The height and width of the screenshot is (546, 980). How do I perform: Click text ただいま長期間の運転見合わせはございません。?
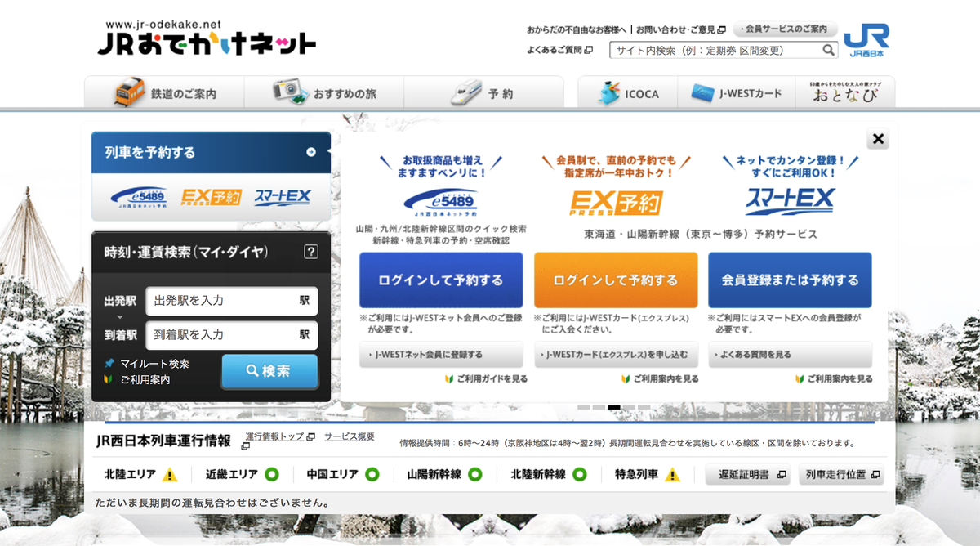coord(212,503)
